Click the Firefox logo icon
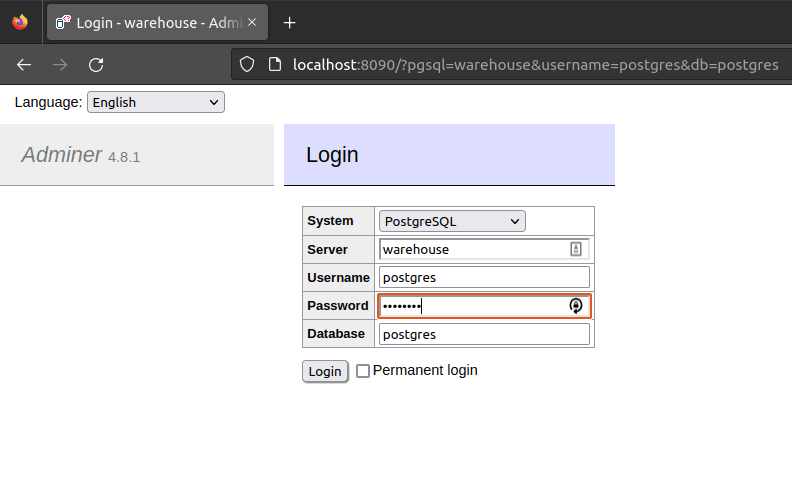 [x=20, y=22]
